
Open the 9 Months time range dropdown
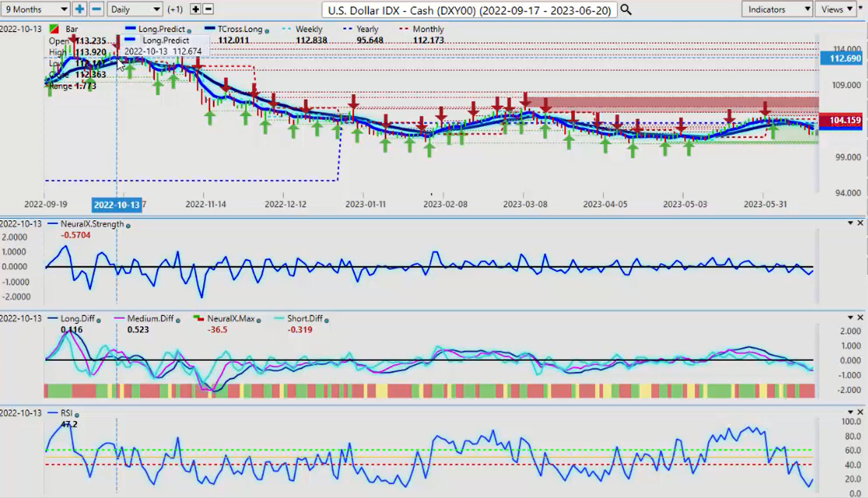(x=36, y=9)
